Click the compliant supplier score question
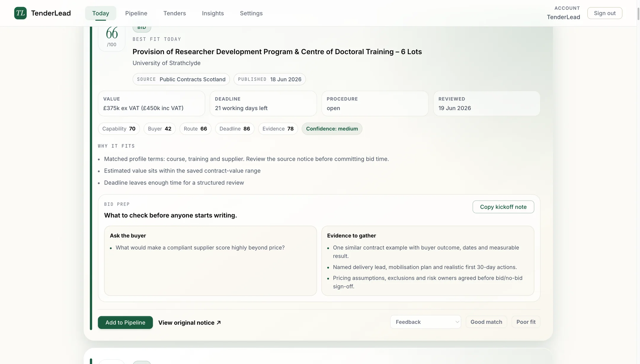640x364 pixels. pyautogui.click(x=200, y=248)
